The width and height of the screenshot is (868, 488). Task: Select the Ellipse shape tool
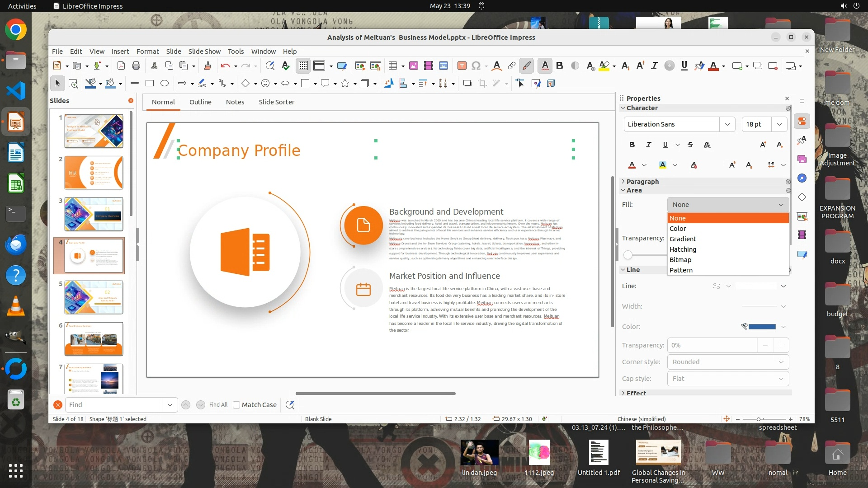tap(165, 83)
